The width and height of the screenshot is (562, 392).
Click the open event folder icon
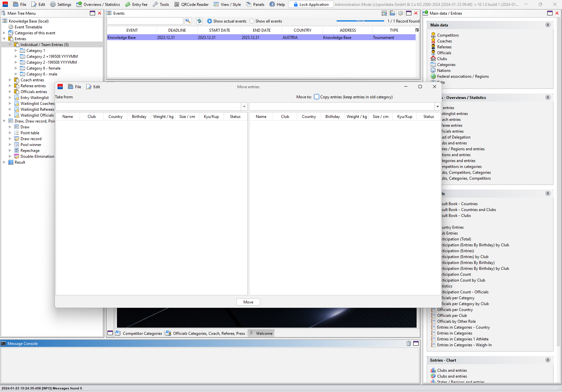pyautogui.click(x=392, y=13)
